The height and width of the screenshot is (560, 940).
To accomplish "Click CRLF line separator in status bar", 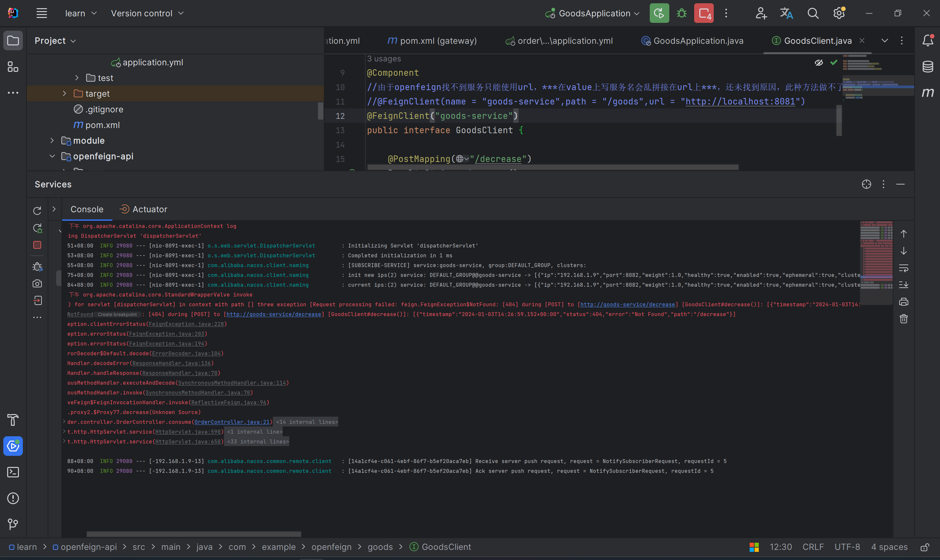I will 813,547.
